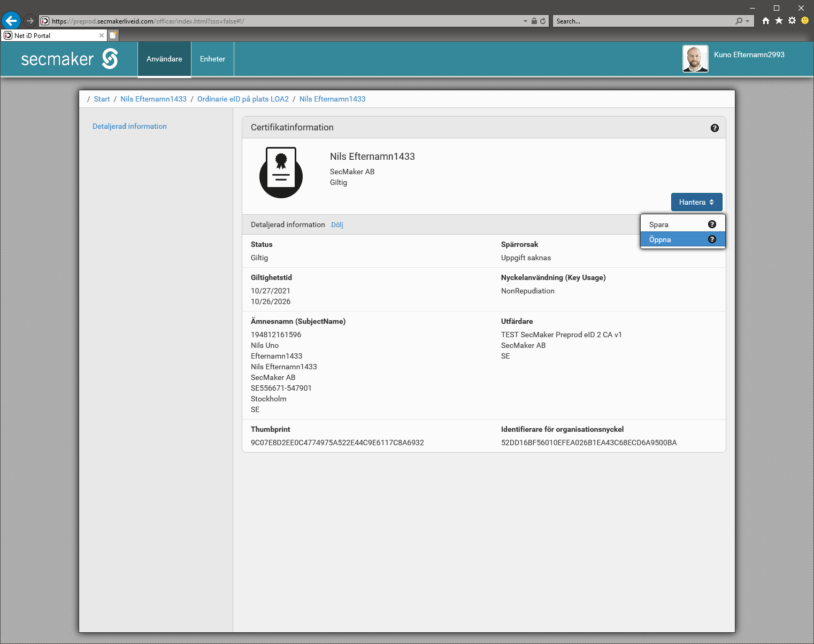Click the organisation key identifier 52DD16BF...

point(589,443)
